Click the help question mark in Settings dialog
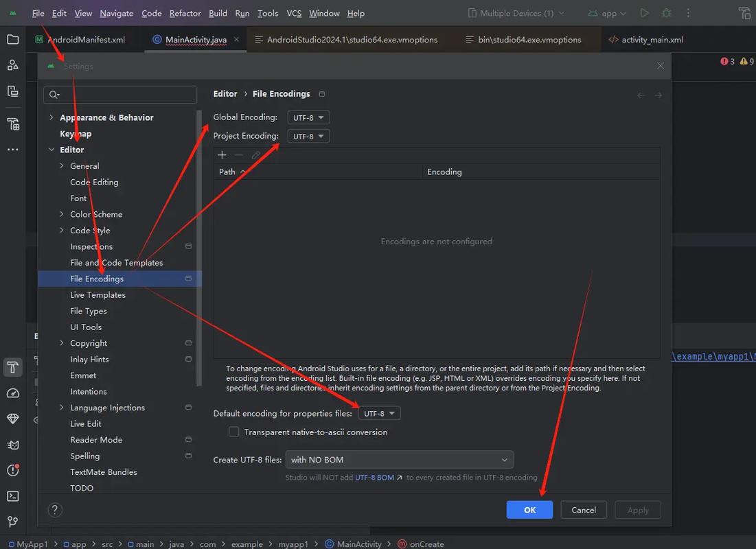 coord(55,509)
